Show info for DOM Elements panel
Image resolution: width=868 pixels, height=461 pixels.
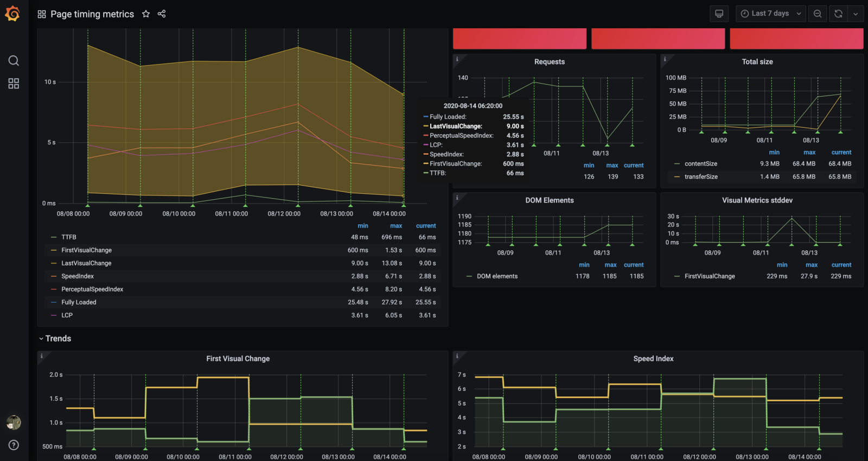[457, 198]
